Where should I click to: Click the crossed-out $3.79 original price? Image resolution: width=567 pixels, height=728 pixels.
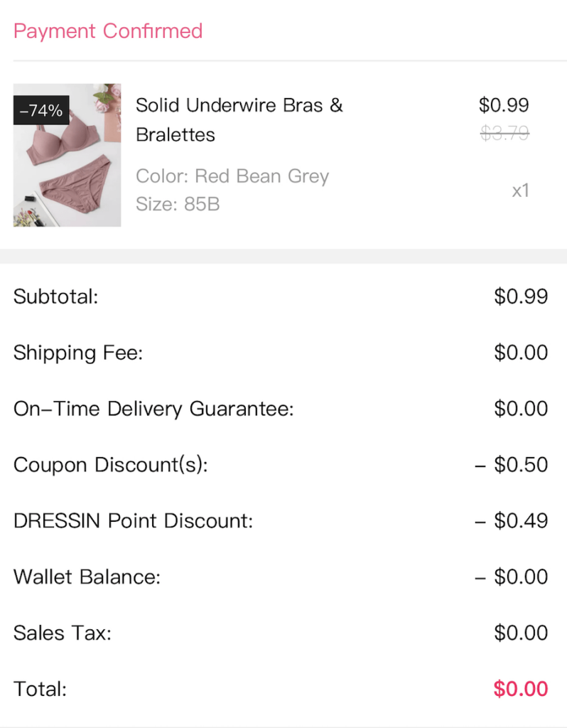tap(504, 133)
